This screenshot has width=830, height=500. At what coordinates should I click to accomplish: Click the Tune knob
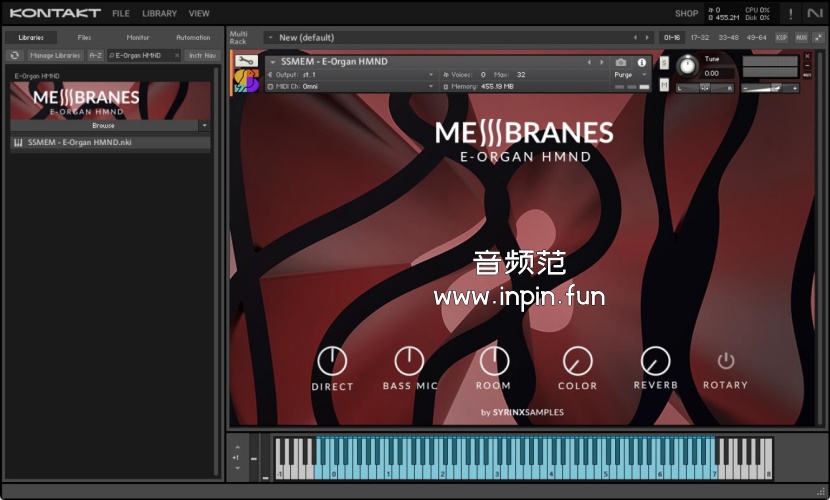point(687,66)
